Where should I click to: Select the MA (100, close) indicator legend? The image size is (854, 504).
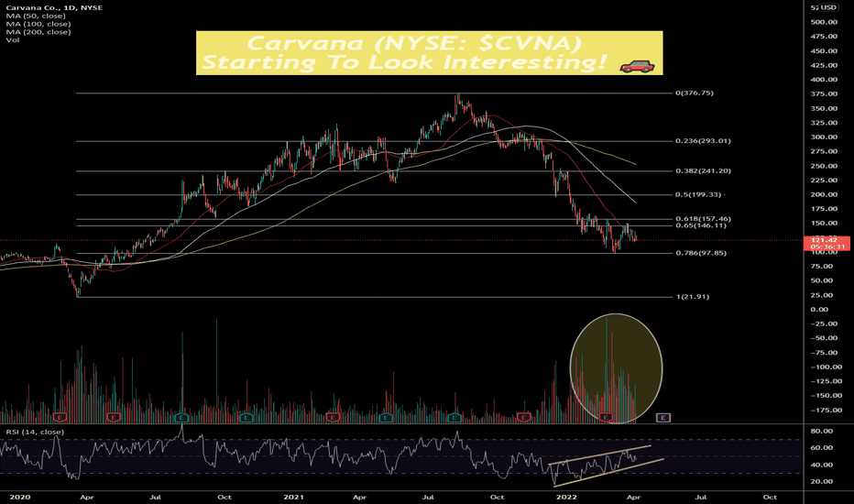coord(38,24)
